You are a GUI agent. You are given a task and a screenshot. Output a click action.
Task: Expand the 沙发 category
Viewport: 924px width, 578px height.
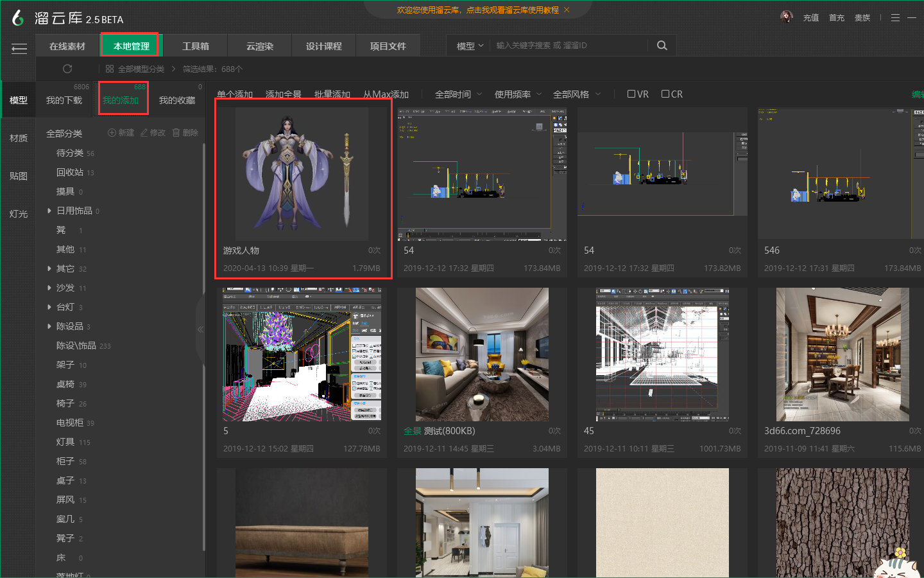click(49, 288)
